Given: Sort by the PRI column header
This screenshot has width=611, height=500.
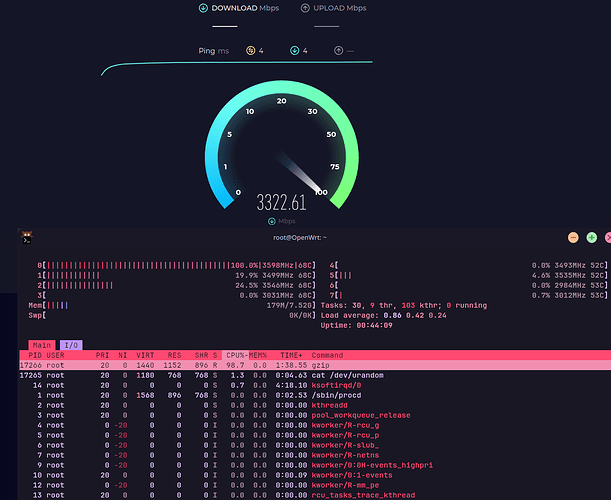Looking at the screenshot, I should pyautogui.click(x=102, y=355).
